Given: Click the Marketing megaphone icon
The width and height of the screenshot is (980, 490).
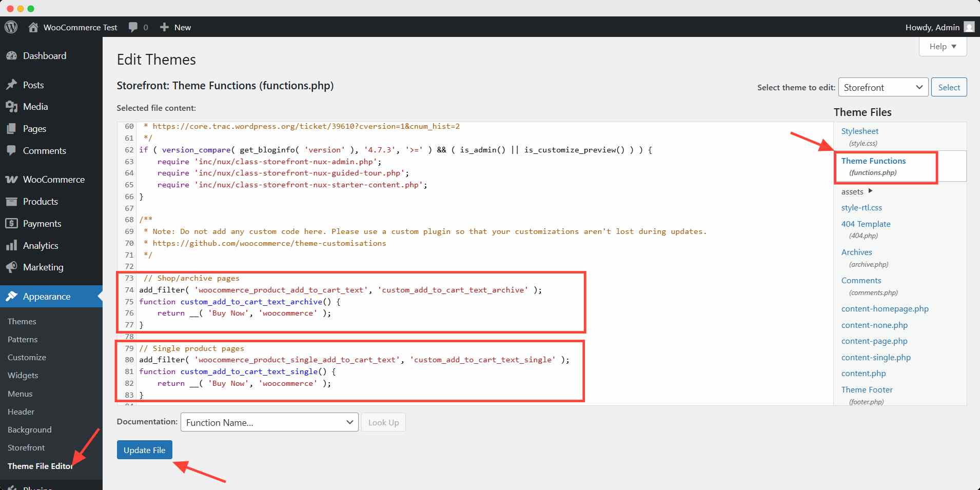Looking at the screenshot, I should (x=11, y=267).
